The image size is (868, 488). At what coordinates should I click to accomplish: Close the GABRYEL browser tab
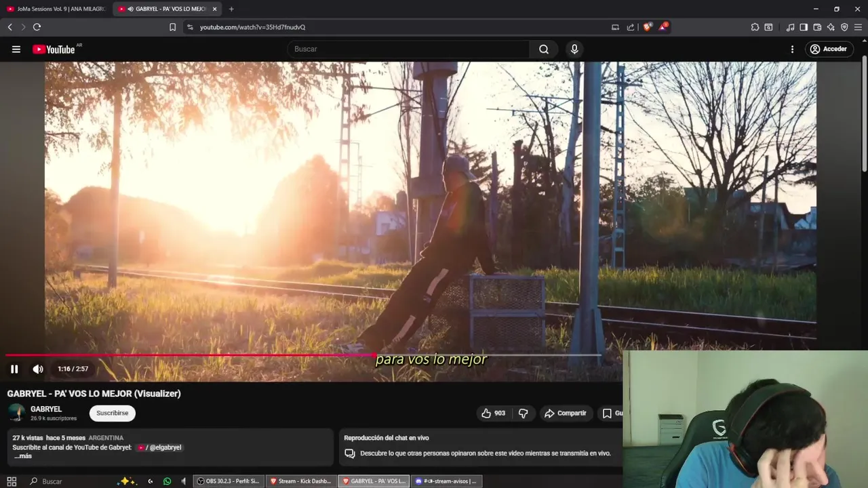214,9
